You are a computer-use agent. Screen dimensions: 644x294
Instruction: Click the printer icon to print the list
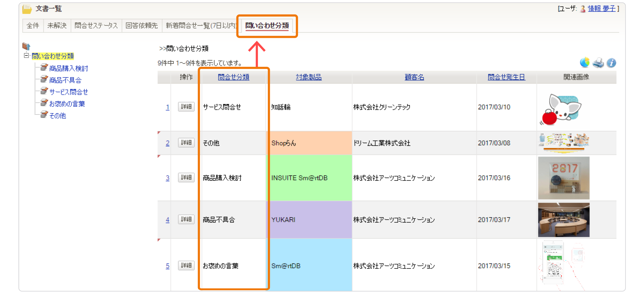click(x=598, y=63)
